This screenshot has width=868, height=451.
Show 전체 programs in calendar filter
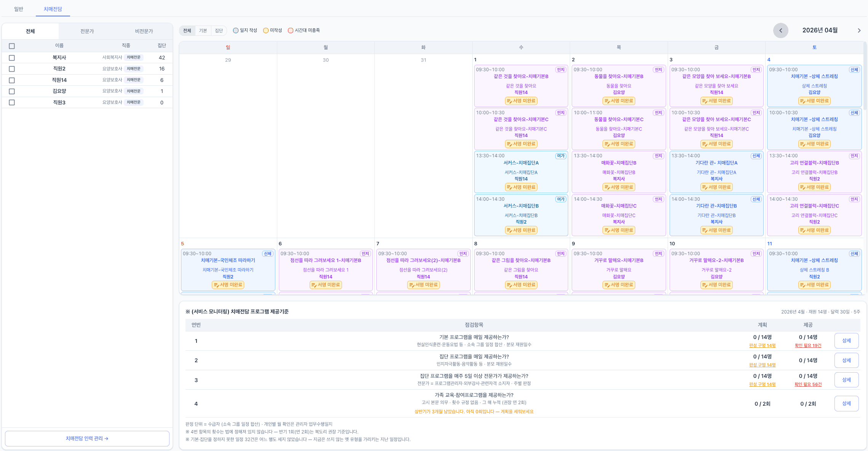coord(187,30)
